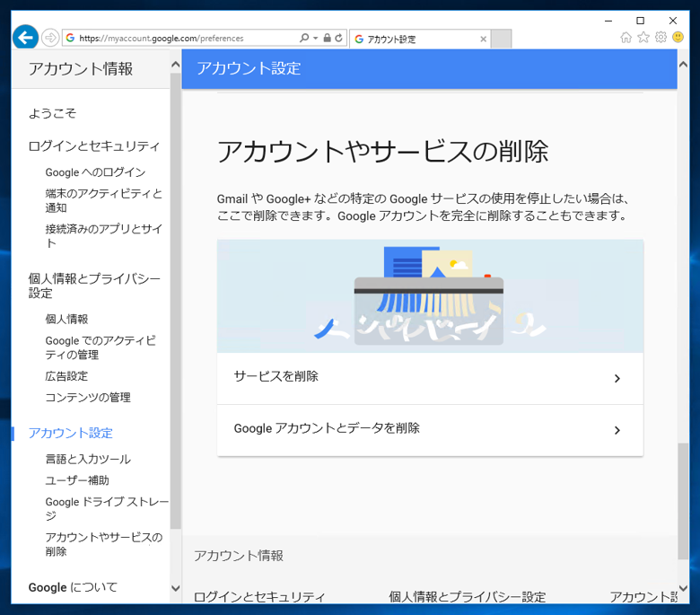Click footer link ログインとセキュリティ

coord(259,597)
